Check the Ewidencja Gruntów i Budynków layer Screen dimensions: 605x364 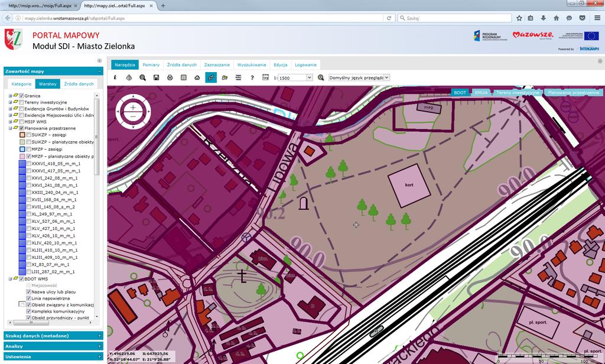(22, 109)
